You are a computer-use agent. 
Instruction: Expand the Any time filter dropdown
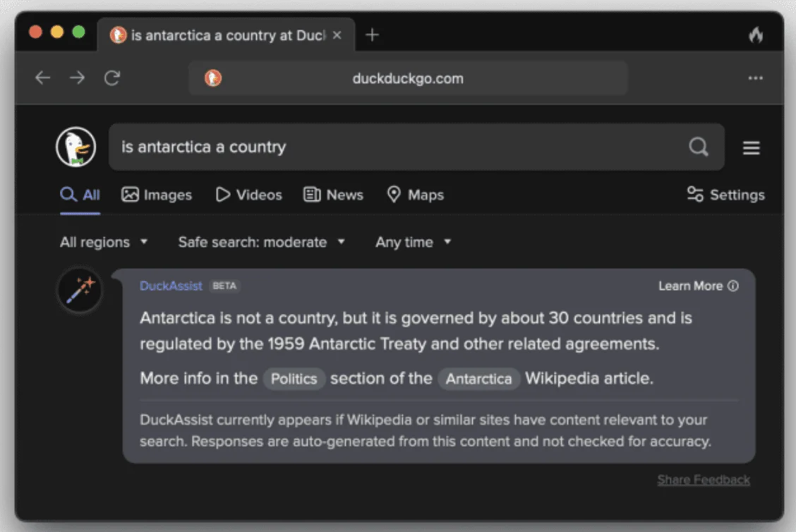414,242
